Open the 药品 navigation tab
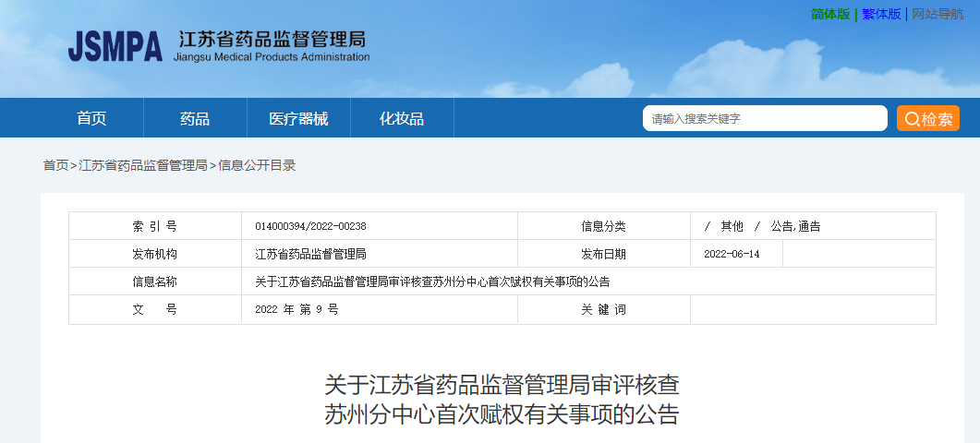 [x=195, y=118]
